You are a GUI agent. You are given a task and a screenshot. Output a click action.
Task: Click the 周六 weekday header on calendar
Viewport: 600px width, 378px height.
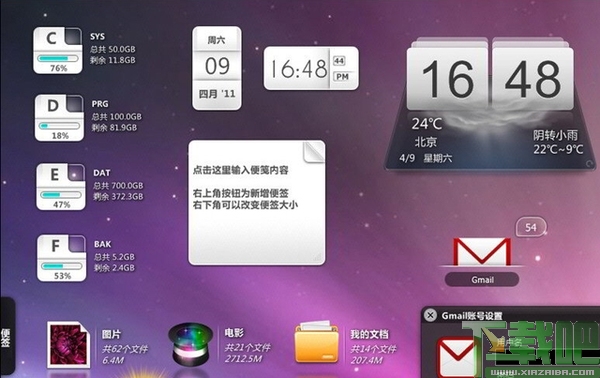pyautogui.click(x=217, y=40)
